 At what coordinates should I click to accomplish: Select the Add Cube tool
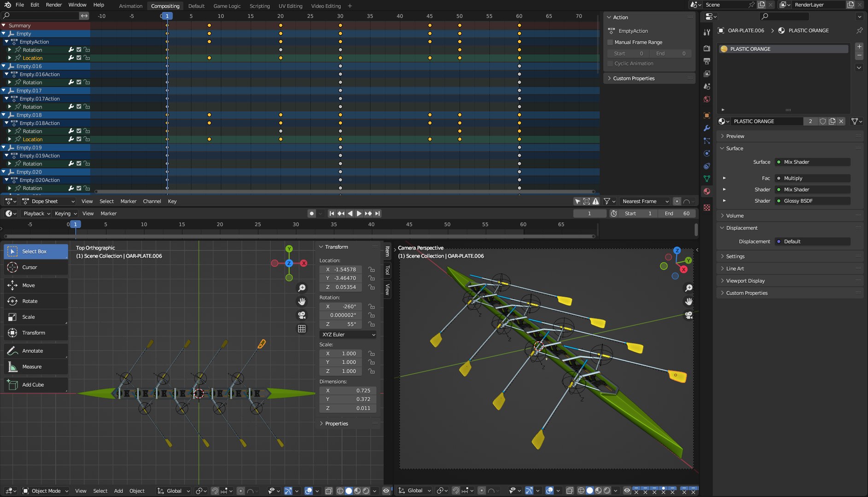coord(36,385)
